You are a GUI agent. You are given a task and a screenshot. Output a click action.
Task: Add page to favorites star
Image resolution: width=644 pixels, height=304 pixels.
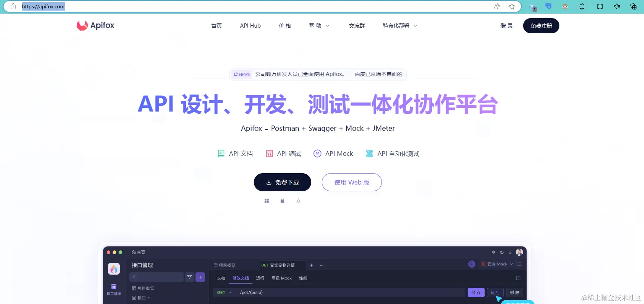tap(512, 6)
